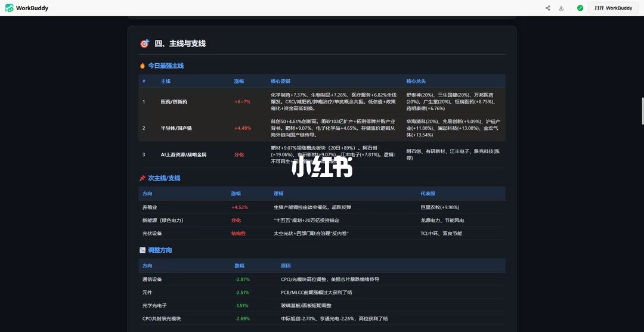Click the AI上游资源/战略金属 cell
This screenshot has height=332, width=644.
pyautogui.click(x=184, y=155)
